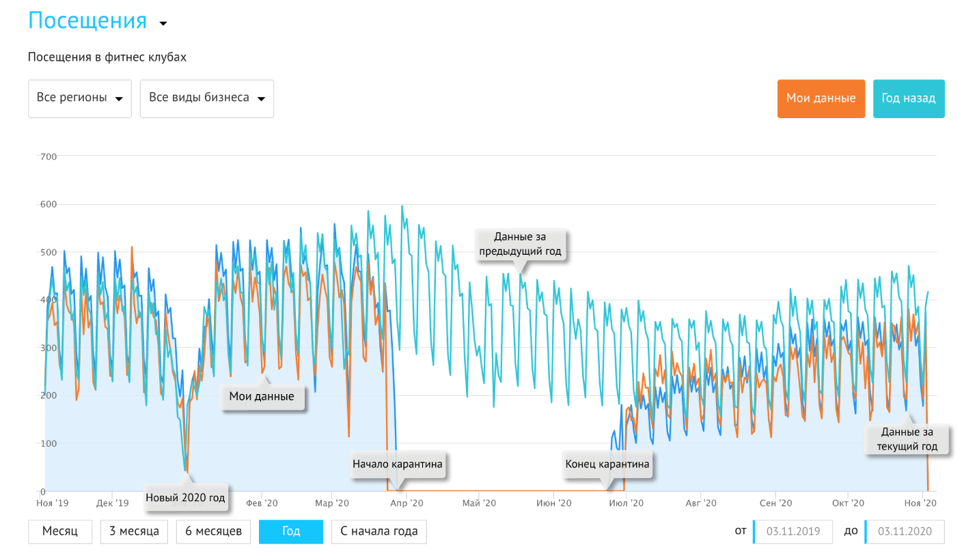The image size is (977, 560).
Task: Expand the Все регионы filter
Action: click(x=80, y=98)
